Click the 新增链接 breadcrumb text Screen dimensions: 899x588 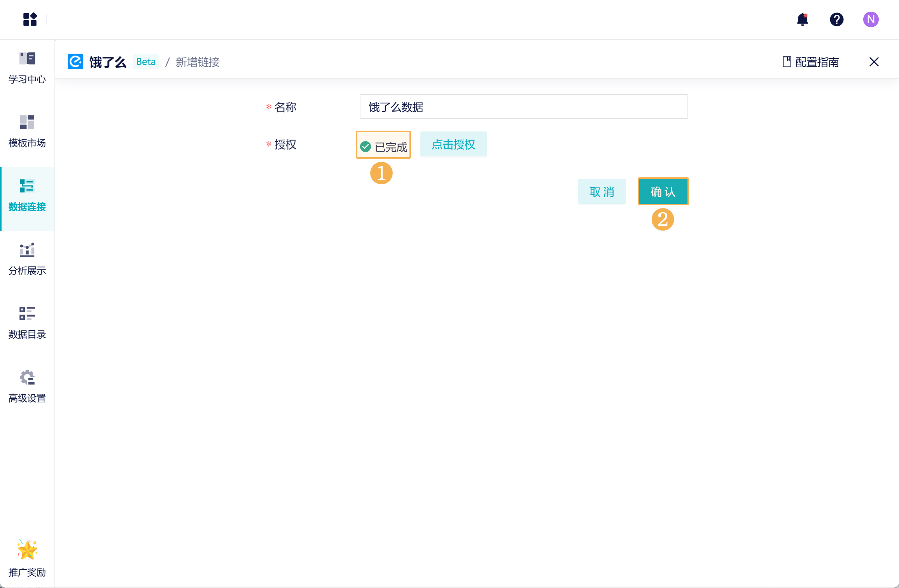pyautogui.click(x=198, y=62)
